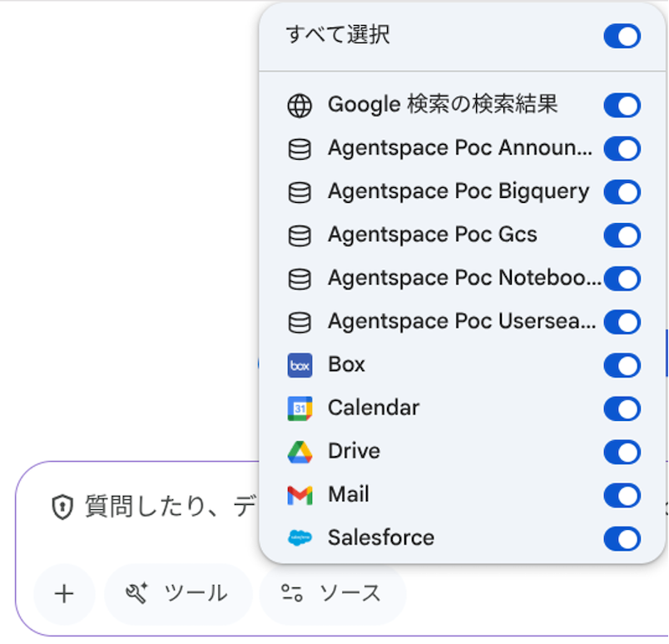The height and width of the screenshot is (644, 669).
Task: Click database icon beside Agentspace Poc Gcs
Action: 300,235
